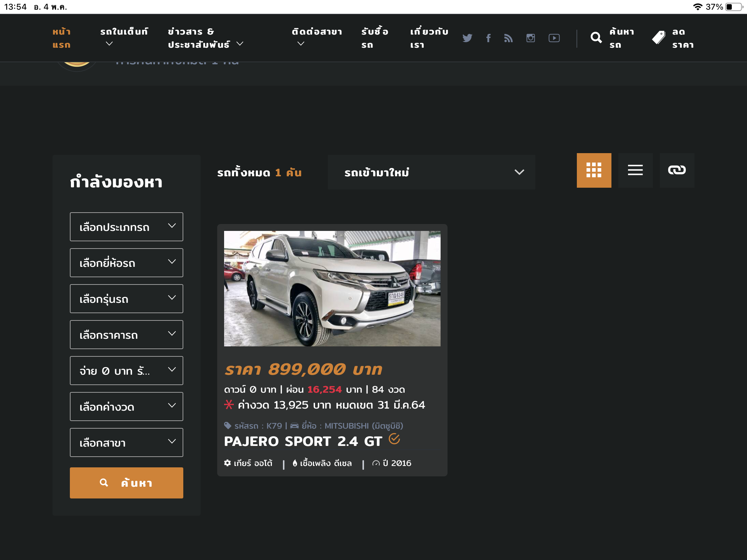Go to หน้าแรก home menu item
The width and height of the screenshot is (747, 560).
pyautogui.click(x=62, y=38)
